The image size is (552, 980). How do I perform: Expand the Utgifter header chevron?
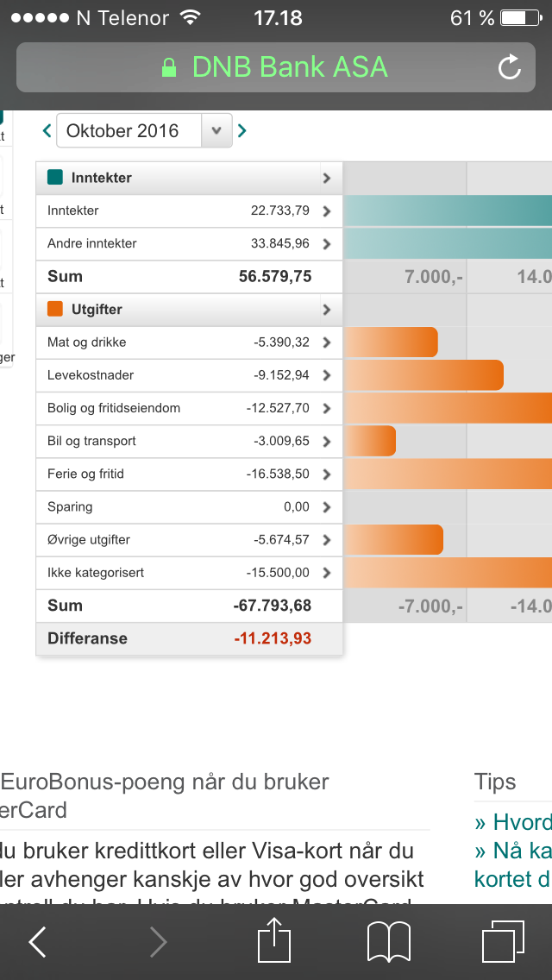[326, 310]
